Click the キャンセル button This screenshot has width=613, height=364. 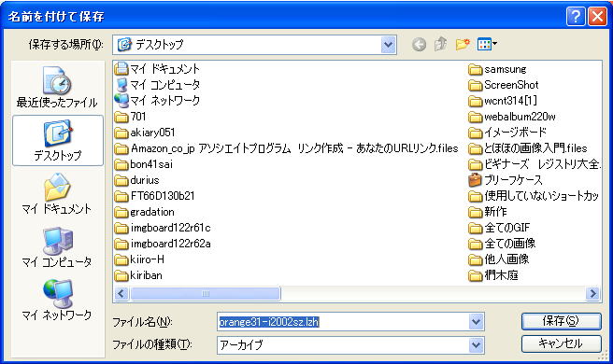561,343
